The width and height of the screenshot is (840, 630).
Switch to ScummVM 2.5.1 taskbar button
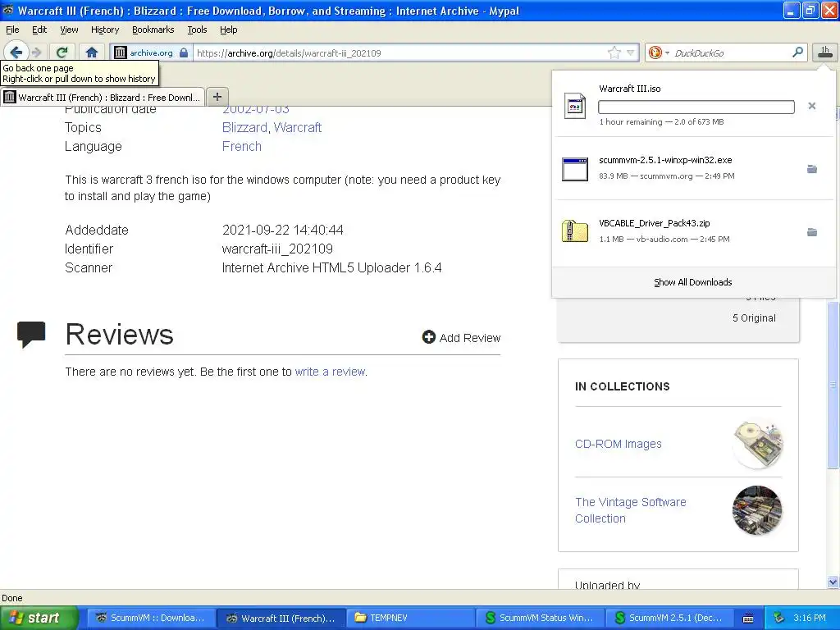(670, 618)
